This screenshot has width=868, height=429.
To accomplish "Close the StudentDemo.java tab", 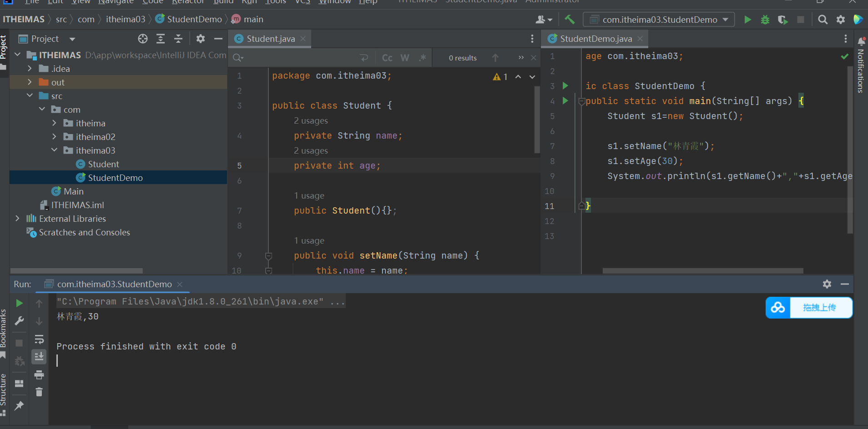I will click(x=640, y=39).
